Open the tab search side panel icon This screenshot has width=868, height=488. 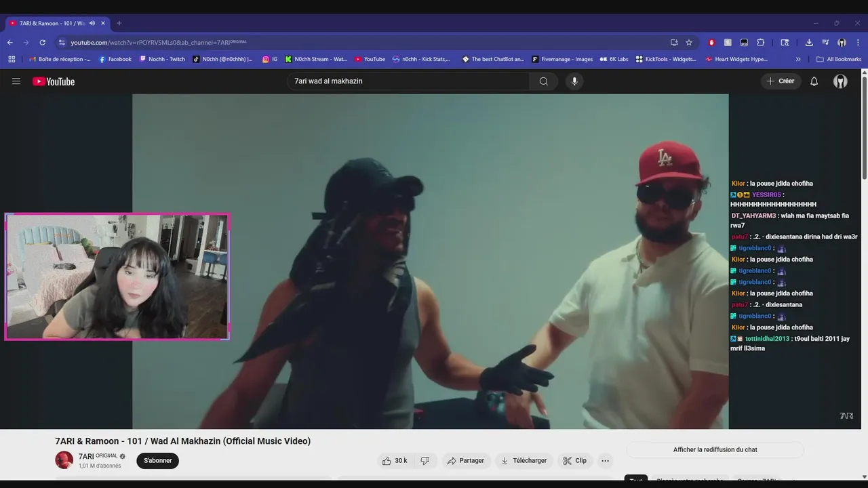(785, 42)
